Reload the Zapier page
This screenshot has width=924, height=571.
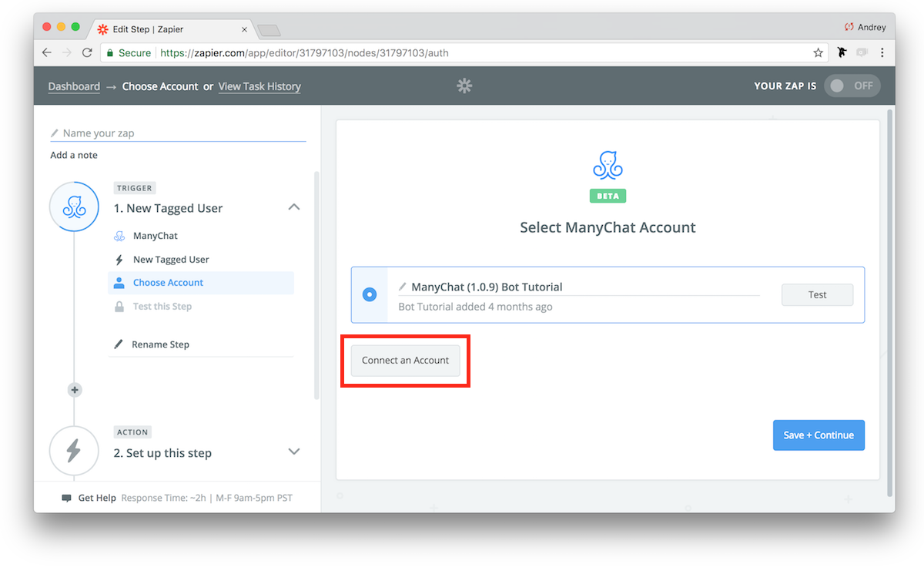[x=87, y=52]
